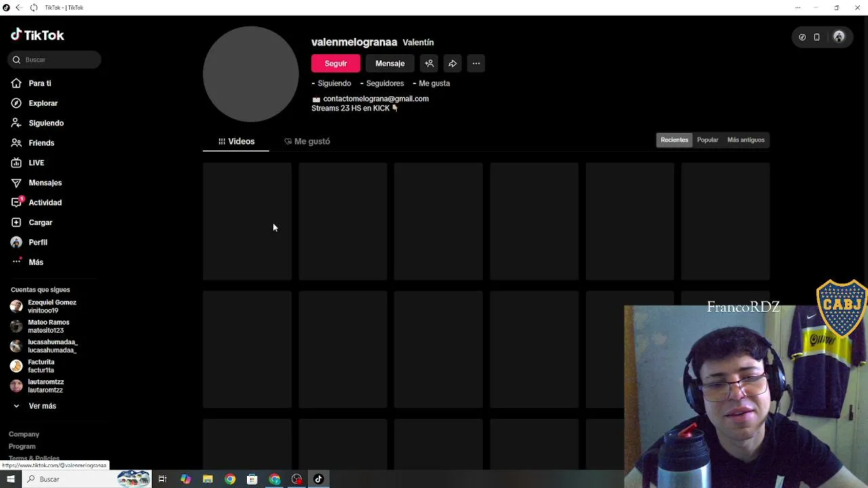Click the Seguidores count on profile
The image size is (868, 488).
tap(382, 83)
